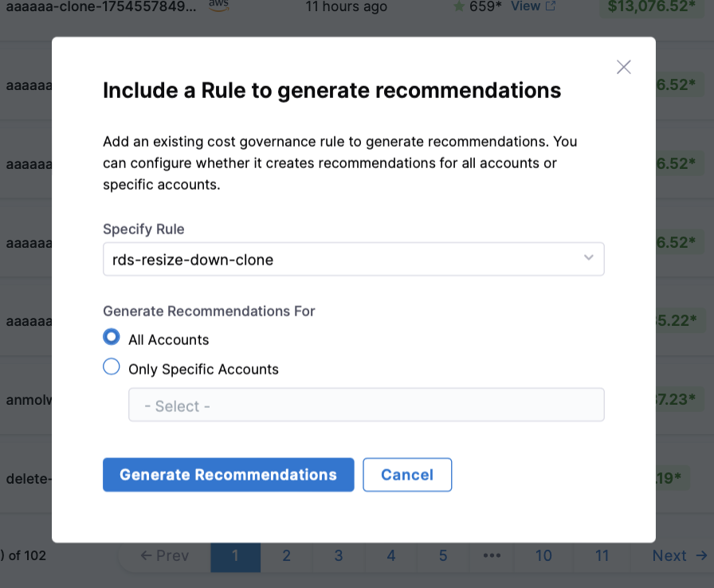Choose the Only Specific Accounts radio button

coord(112,367)
